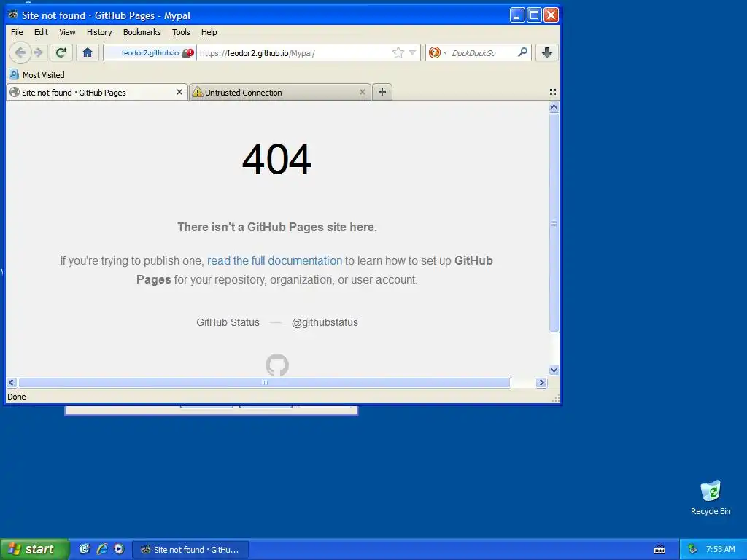Reload the current page
This screenshot has height=560, width=747.
(61, 52)
